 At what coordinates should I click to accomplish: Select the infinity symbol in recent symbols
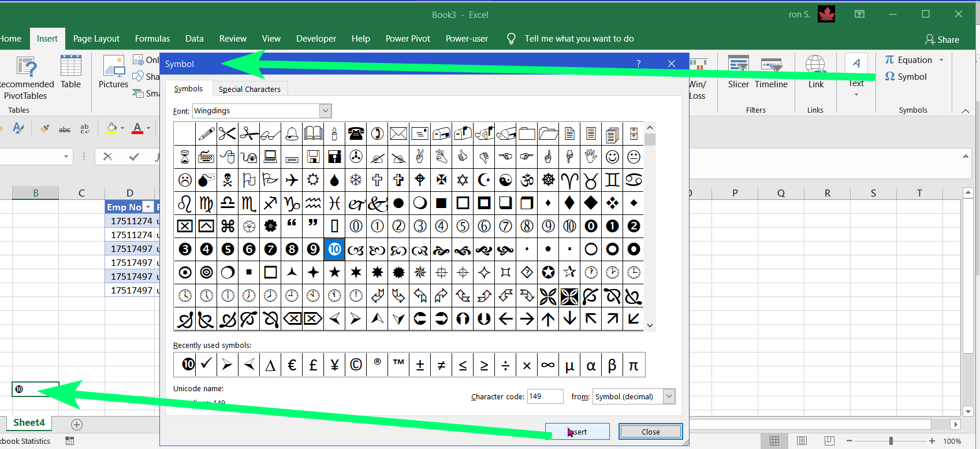tap(548, 365)
